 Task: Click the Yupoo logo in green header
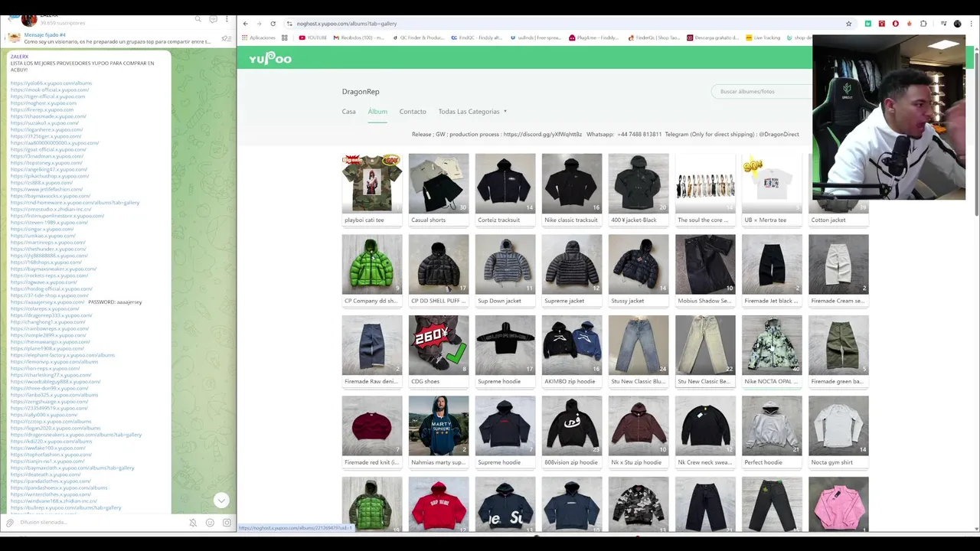(x=269, y=58)
